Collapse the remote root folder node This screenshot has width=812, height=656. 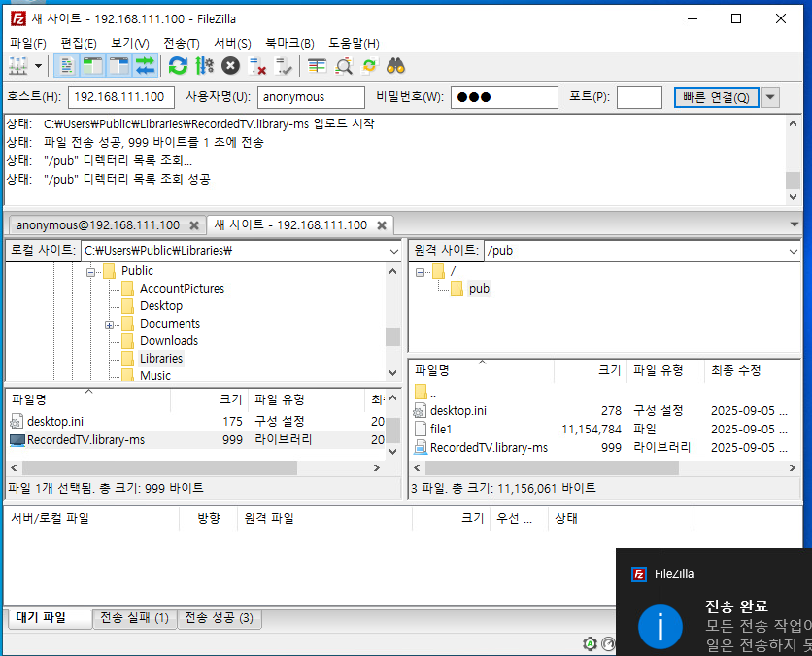point(420,272)
